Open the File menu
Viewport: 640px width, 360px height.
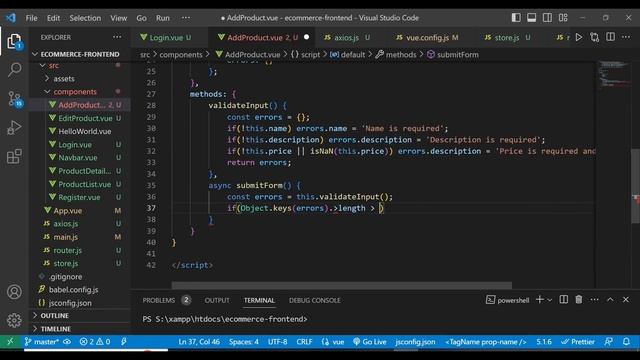[x=31, y=18]
